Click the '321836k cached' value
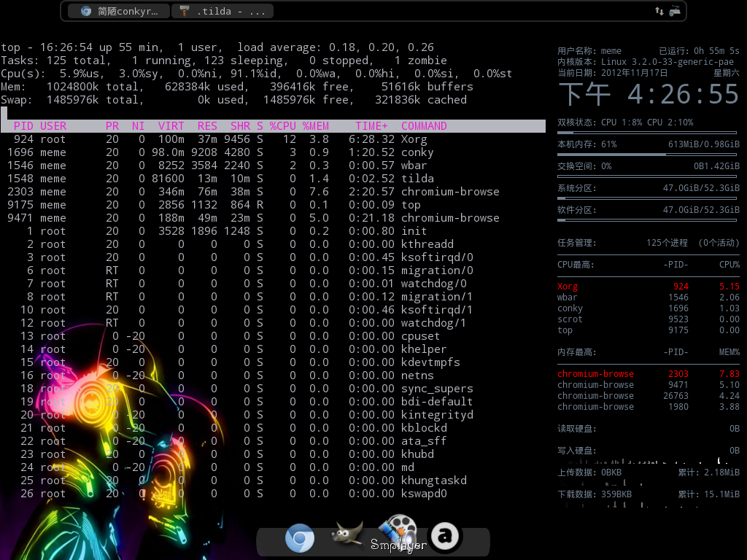This screenshot has height=560, width=747. tap(421, 100)
